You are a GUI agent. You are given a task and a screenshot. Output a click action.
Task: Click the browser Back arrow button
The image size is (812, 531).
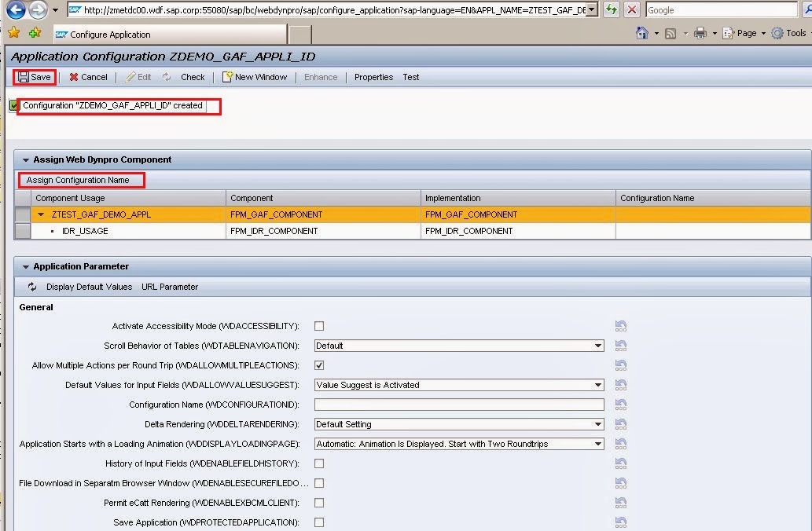click(x=15, y=11)
